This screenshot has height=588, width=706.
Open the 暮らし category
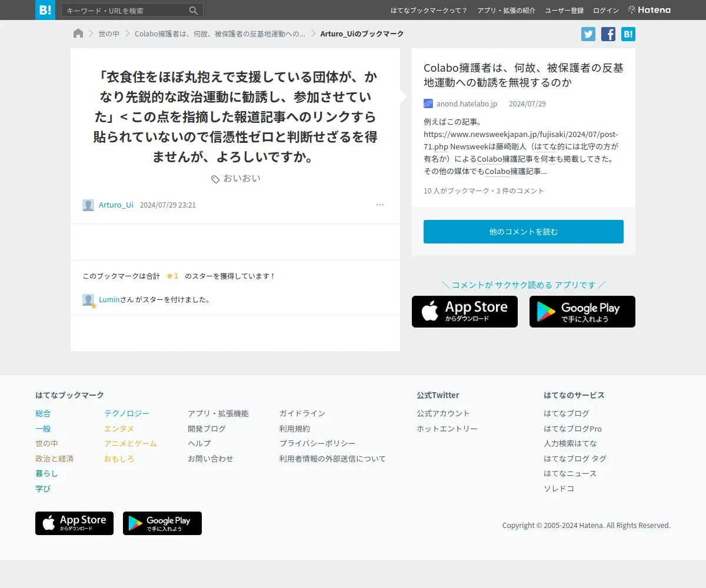pyautogui.click(x=46, y=473)
